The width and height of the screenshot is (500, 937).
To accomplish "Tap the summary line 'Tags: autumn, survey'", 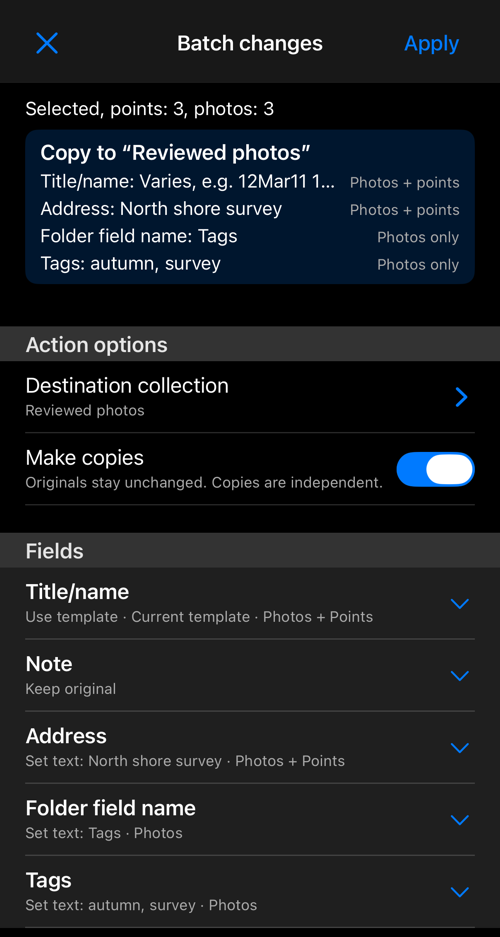I will tap(131, 264).
